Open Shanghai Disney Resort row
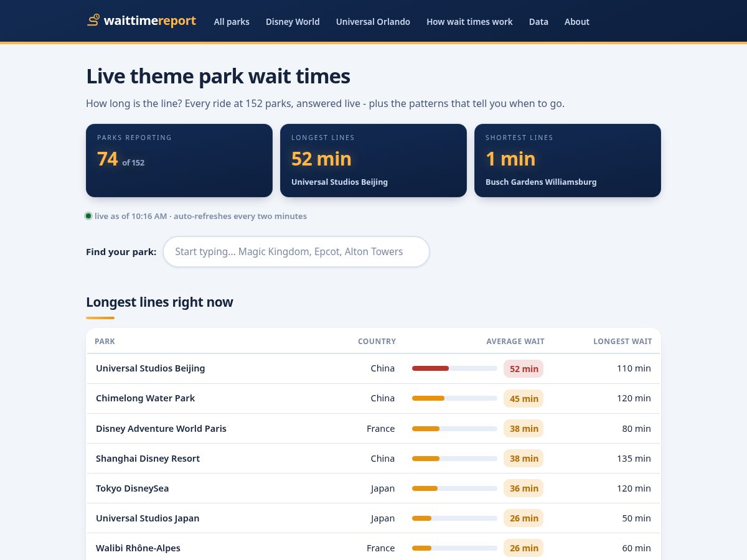Screen dimensions: 747x560 [374, 458]
